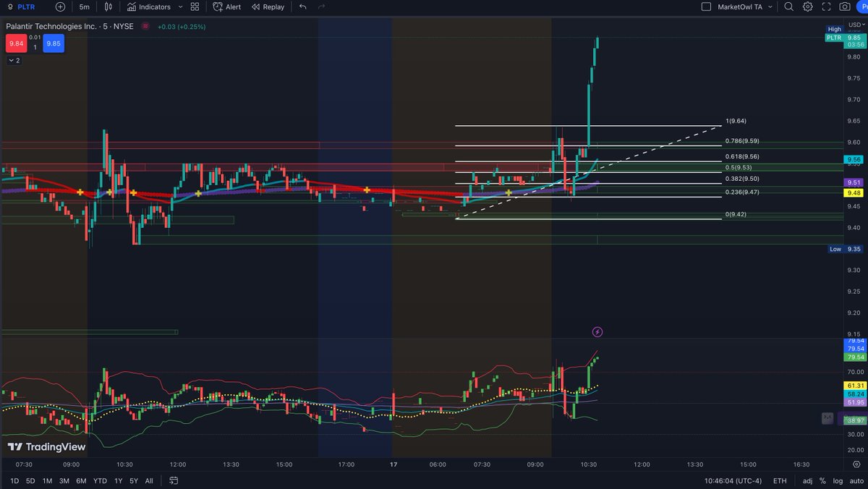Create a new Alert
868x489 pixels.
(226, 7)
